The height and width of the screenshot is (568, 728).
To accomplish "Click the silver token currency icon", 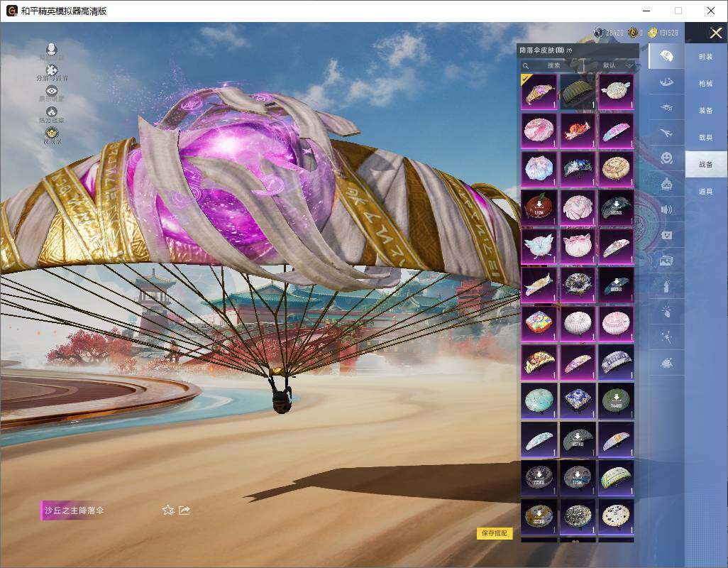I will [598, 33].
